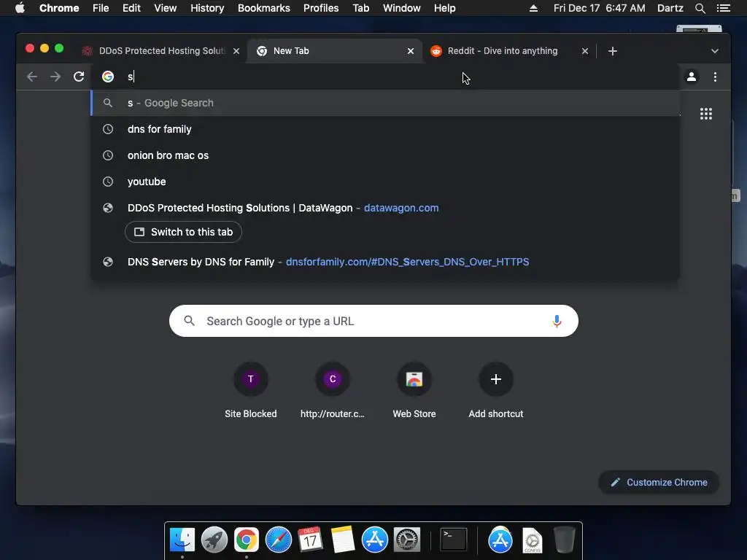Select the 'dns for family' suggestion

[385, 129]
